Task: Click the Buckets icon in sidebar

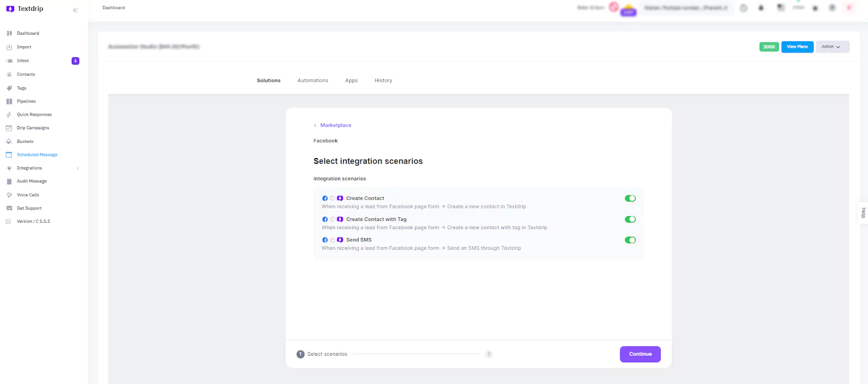Action: coord(9,142)
